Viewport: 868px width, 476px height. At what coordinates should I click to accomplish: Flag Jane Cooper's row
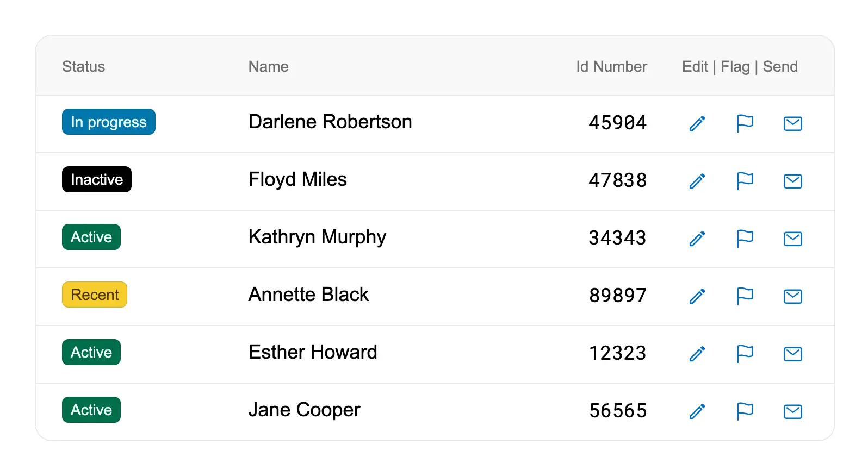click(x=745, y=411)
